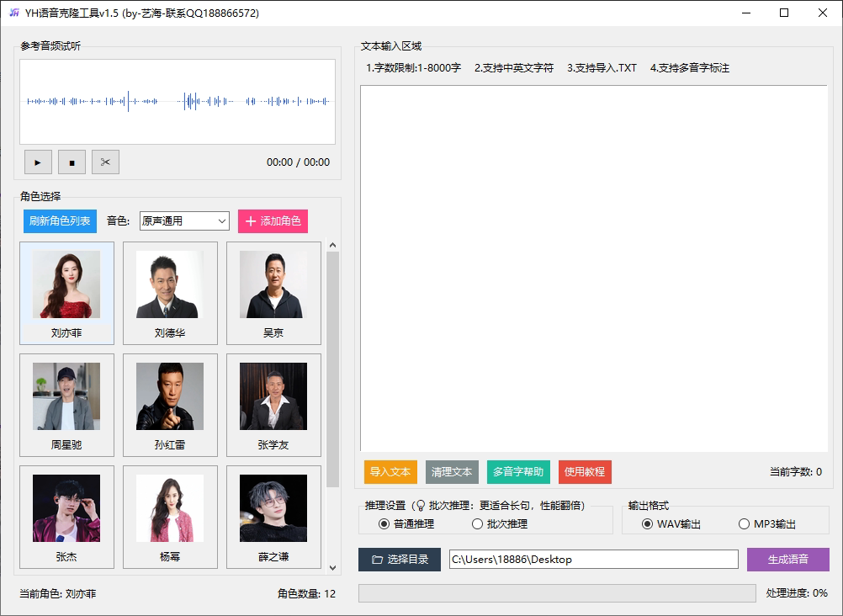Close the YH语音克隆工具 window
Screen dimensions: 843x616
pos(823,13)
